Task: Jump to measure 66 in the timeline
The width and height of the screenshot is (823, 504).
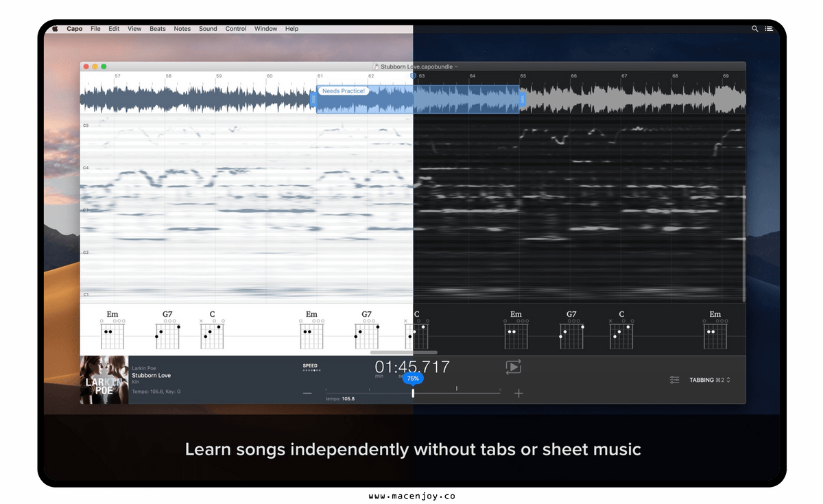Action: pyautogui.click(x=574, y=75)
